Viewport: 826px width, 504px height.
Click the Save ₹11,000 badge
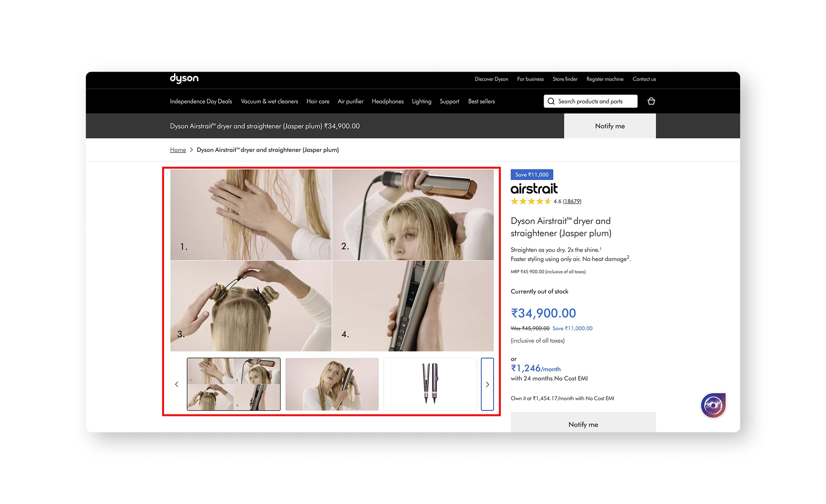532,175
